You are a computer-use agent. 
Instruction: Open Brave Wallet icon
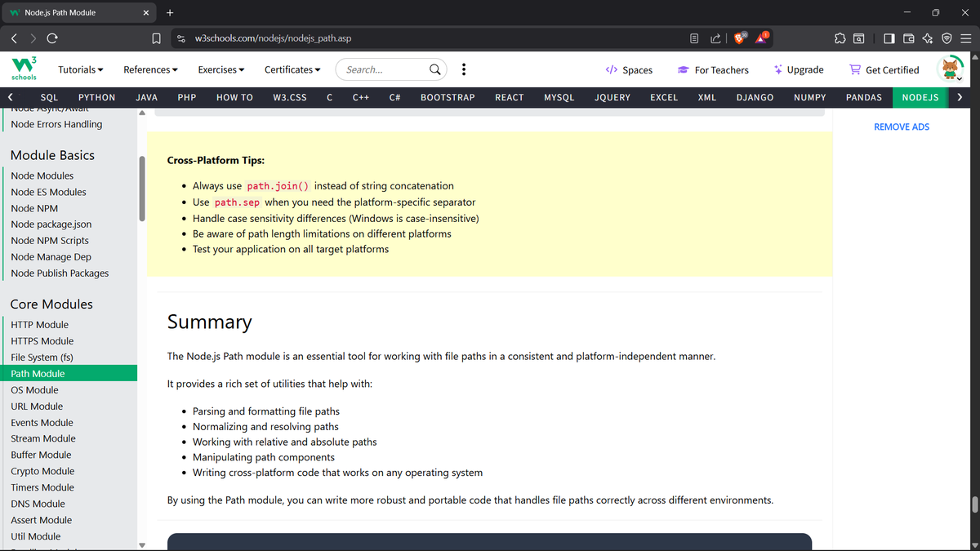[908, 38]
